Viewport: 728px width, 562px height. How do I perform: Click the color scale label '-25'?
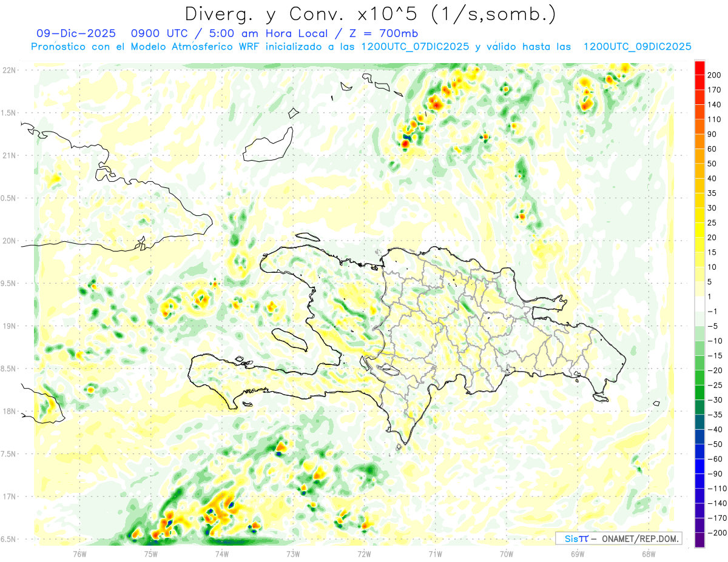tap(715, 385)
